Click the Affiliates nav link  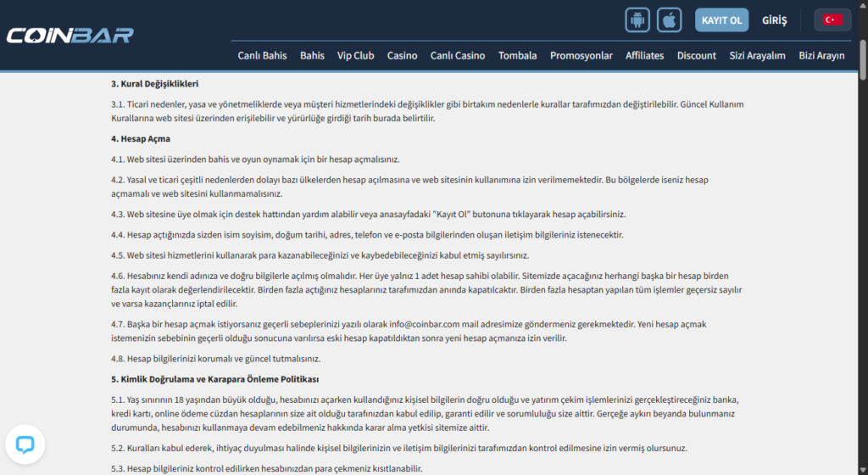(x=644, y=55)
